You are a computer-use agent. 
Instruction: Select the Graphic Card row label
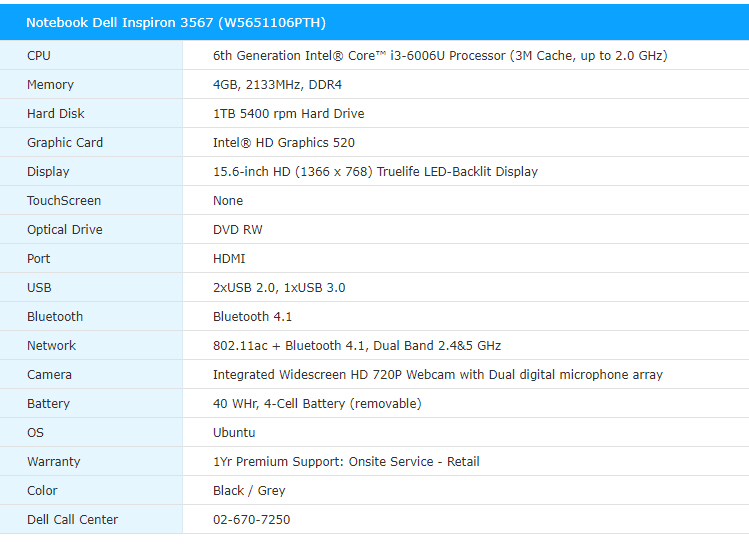[65, 143]
